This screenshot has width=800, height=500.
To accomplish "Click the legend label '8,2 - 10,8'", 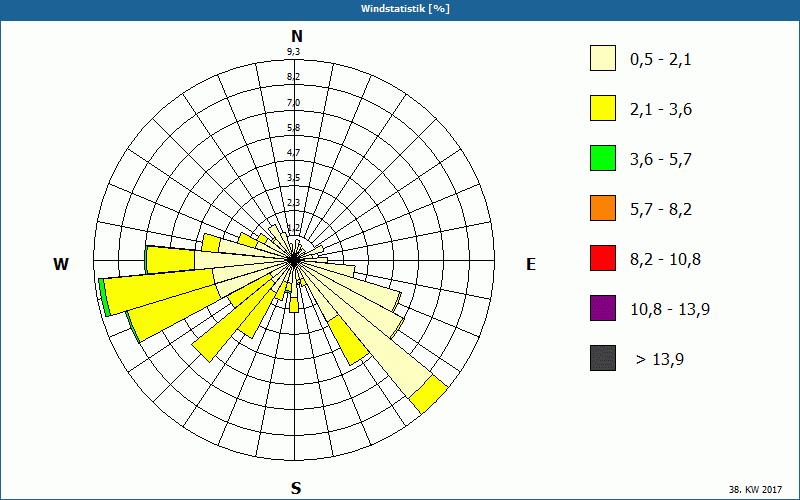I will [x=665, y=260].
